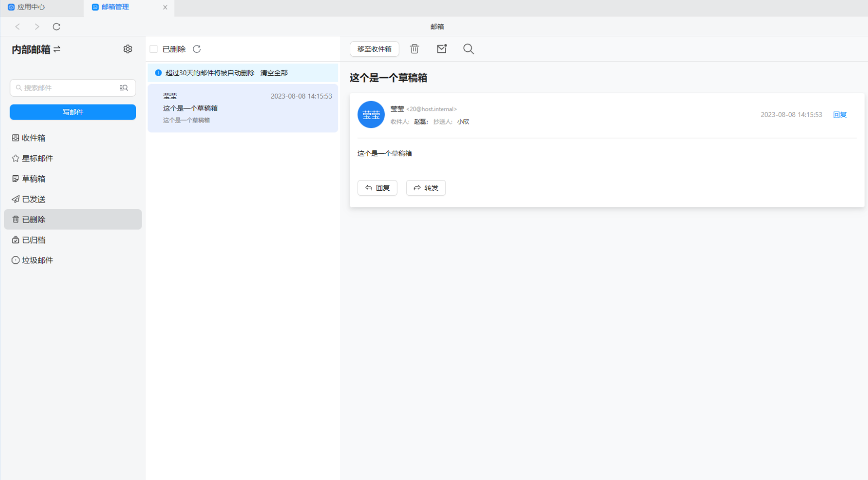Open mailbox settings gear icon
Image resolution: width=868 pixels, height=480 pixels.
[x=128, y=49]
